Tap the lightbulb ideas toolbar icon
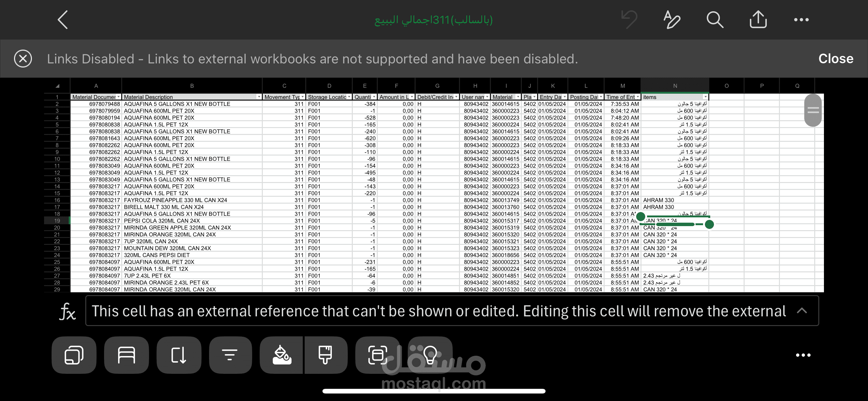This screenshot has height=401, width=868. tap(430, 355)
